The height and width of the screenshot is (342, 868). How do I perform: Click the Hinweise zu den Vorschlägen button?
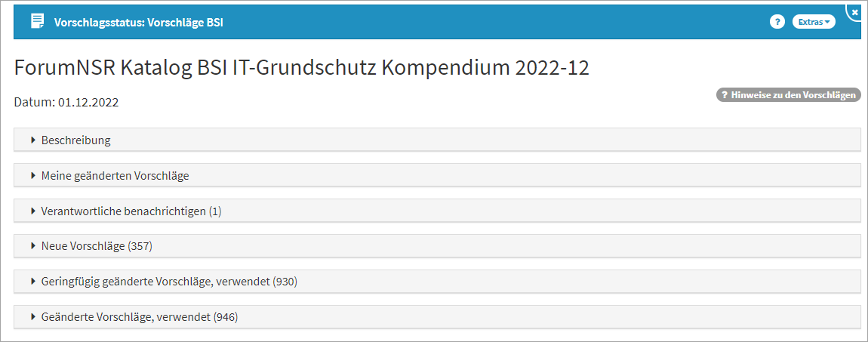click(788, 95)
